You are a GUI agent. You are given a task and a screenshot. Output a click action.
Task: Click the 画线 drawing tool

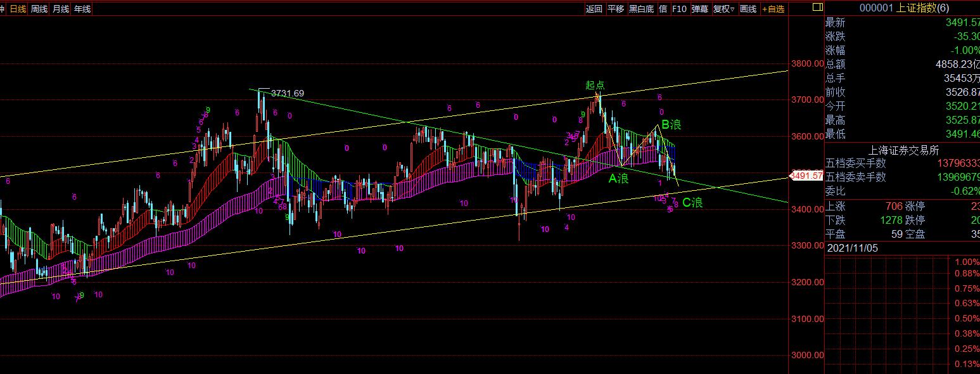[748, 9]
